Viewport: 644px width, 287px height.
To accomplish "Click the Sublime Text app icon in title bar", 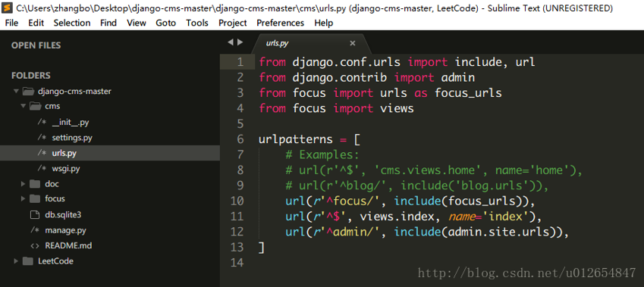I will (6, 8).
